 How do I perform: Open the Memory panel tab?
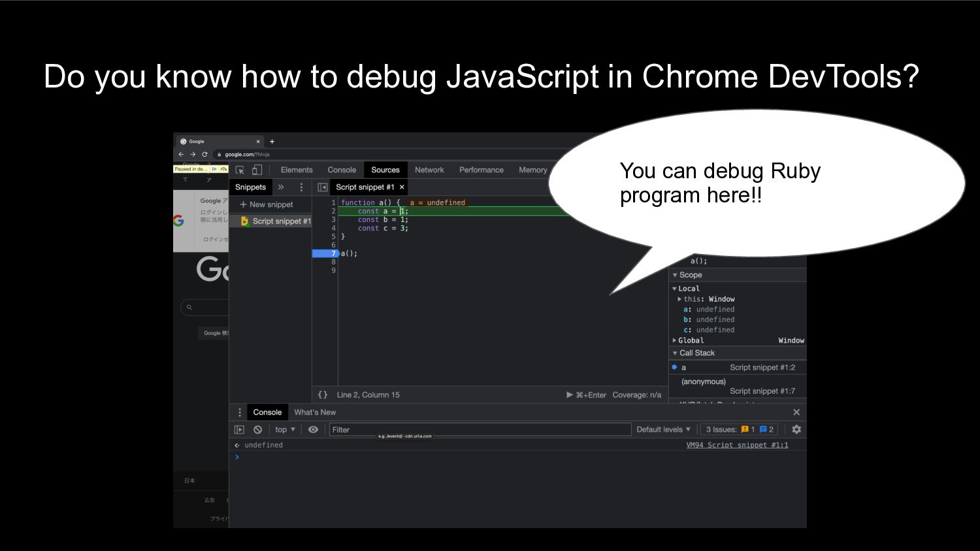tap(532, 170)
